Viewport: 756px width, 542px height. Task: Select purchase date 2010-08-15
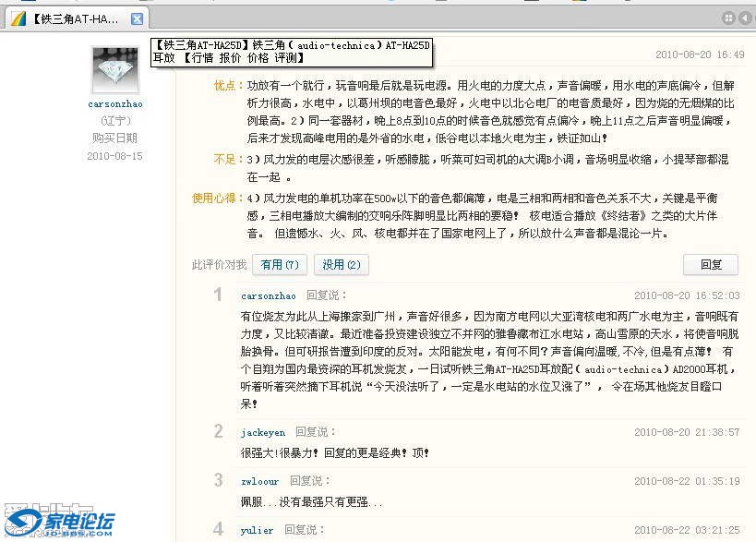pos(114,156)
